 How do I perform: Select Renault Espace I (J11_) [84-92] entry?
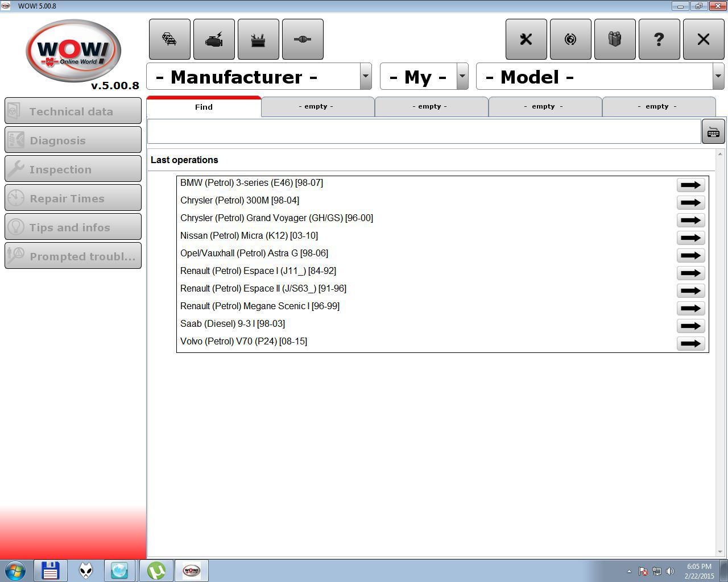tap(258, 271)
